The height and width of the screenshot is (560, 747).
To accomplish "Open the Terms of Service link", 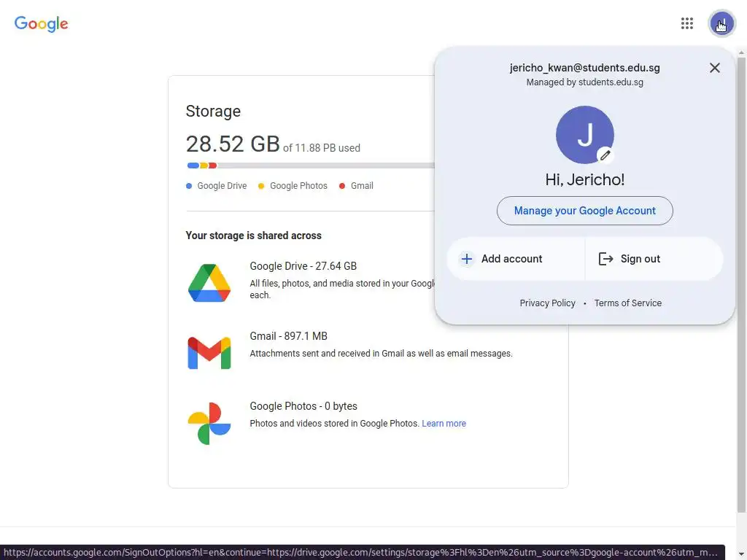I will coord(628,303).
